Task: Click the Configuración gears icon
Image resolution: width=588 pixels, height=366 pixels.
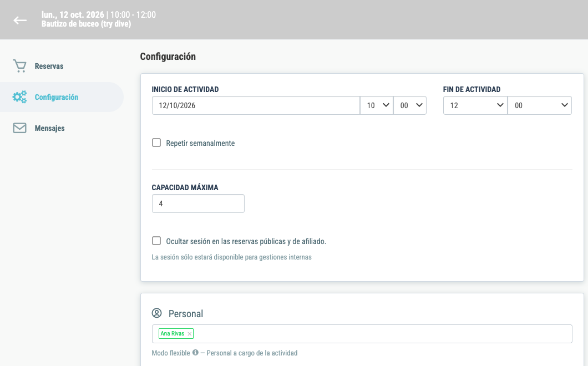Action: (x=19, y=96)
